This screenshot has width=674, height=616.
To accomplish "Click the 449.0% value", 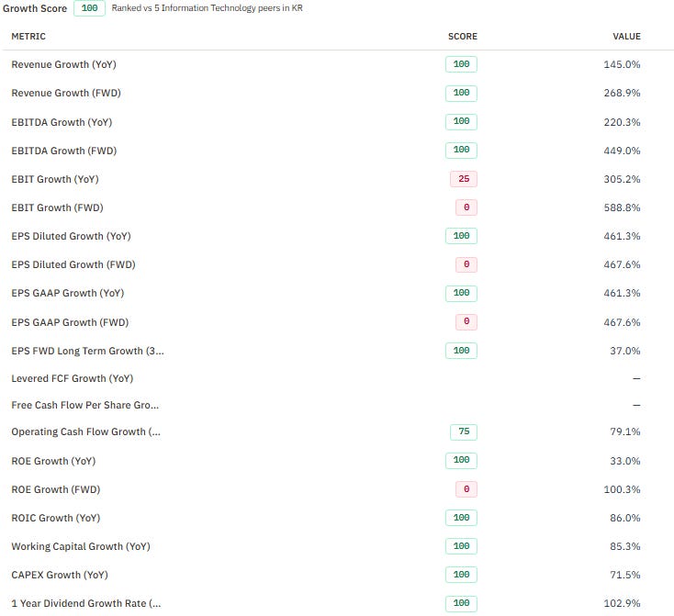I will pos(622,151).
